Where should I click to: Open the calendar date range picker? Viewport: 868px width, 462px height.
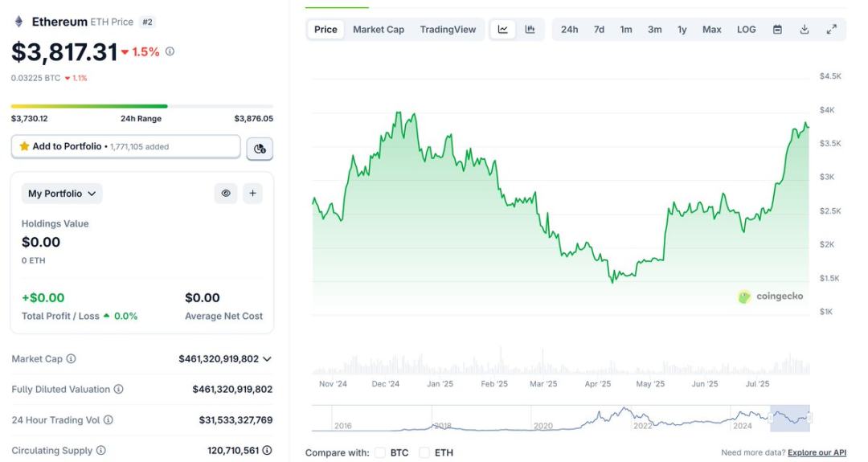coord(777,30)
